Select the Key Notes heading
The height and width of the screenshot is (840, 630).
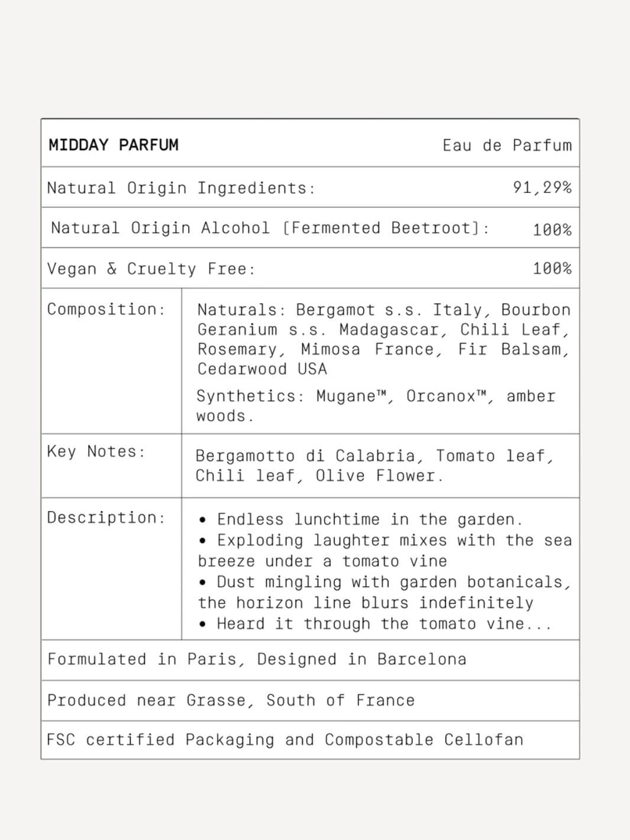pos(96,451)
